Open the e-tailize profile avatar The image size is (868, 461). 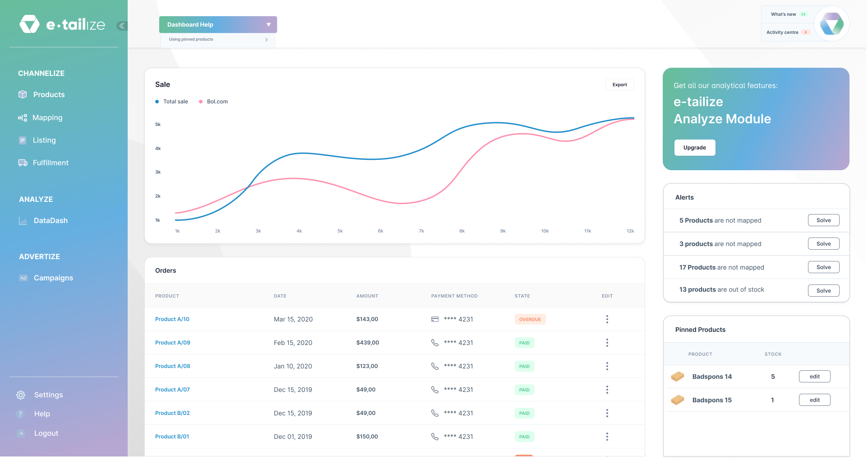point(831,24)
